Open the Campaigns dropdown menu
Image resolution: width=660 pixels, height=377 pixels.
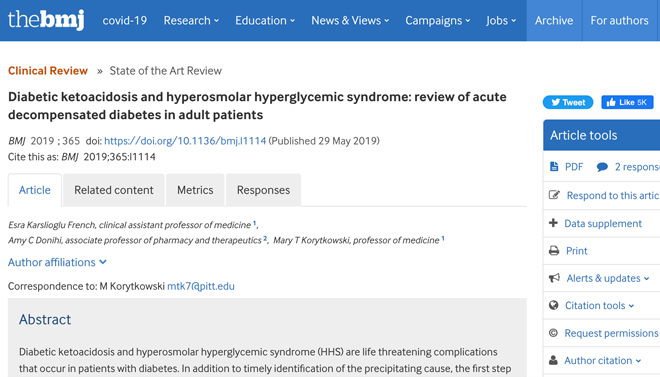pyautogui.click(x=437, y=20)
